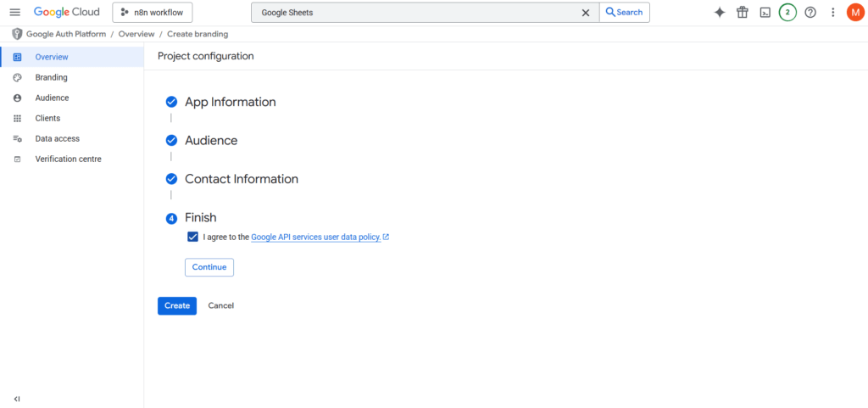This screenshot has height=408, width=868.
Task: Go to Data access in sidebar
Action: 57,138
